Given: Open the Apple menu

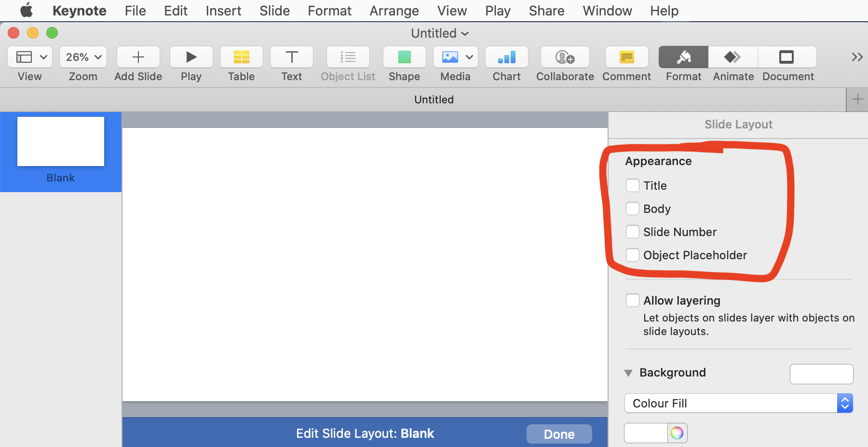Looking at the screenshot, I should (x=27, y=10).
